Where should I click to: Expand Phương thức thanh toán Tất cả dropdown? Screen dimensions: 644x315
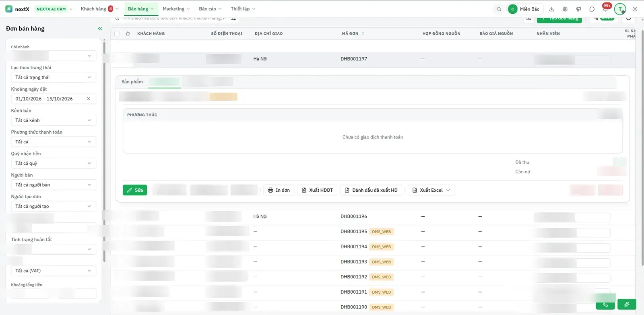[54, 142]
